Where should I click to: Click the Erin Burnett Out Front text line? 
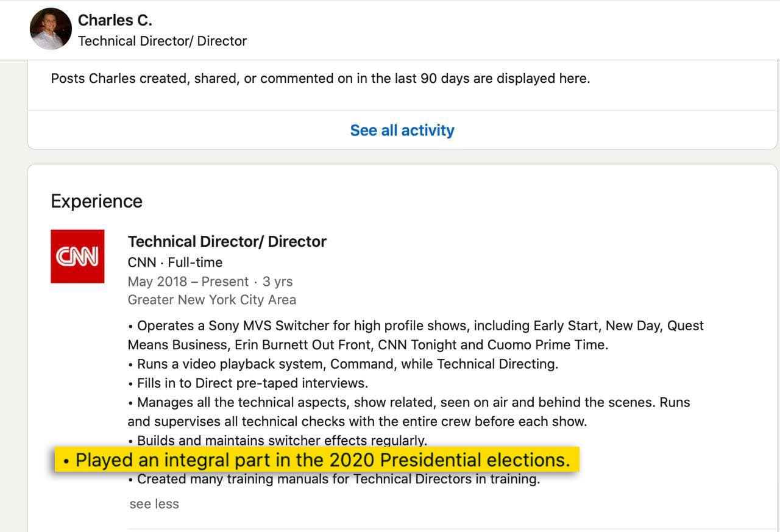(368, 345)
